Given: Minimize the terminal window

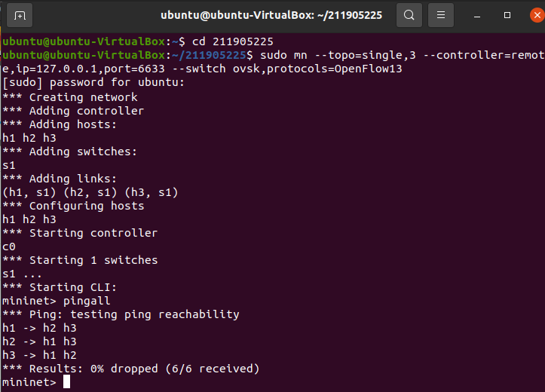Looking at the screenshot, I should tap(477, 15).
